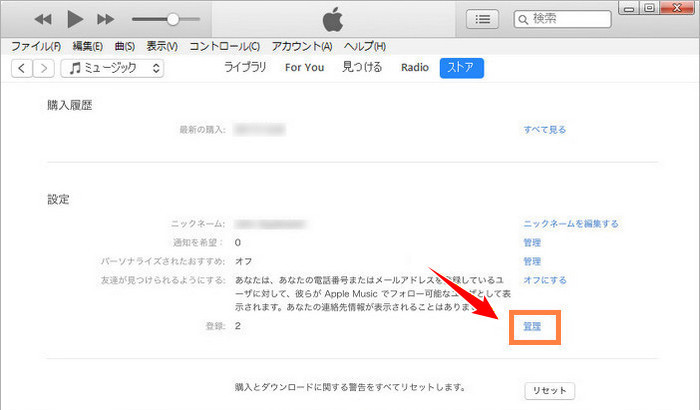700x410 pixels.
Task: Go forward with the right chevron button
Action: pos(43,68)
